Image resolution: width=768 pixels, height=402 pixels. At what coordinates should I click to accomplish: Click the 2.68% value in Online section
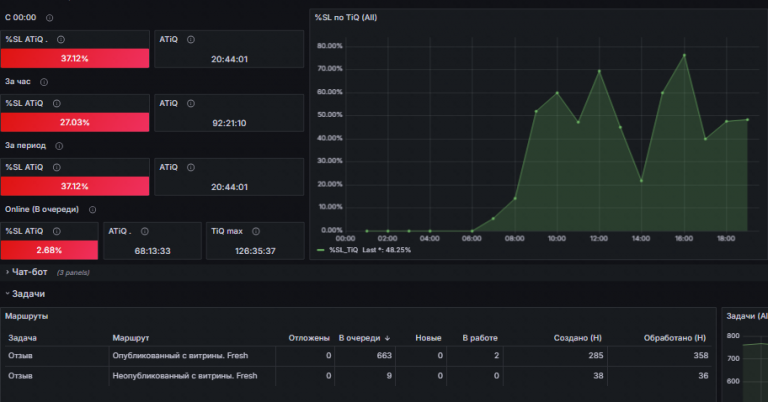point(49,250)
